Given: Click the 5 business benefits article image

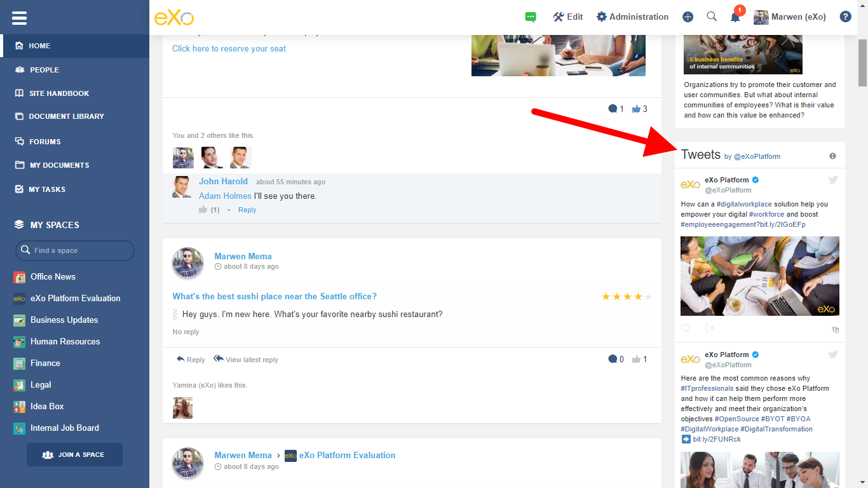Looking at the screenshot, I should pyautogui.click(x=743, y=55).
